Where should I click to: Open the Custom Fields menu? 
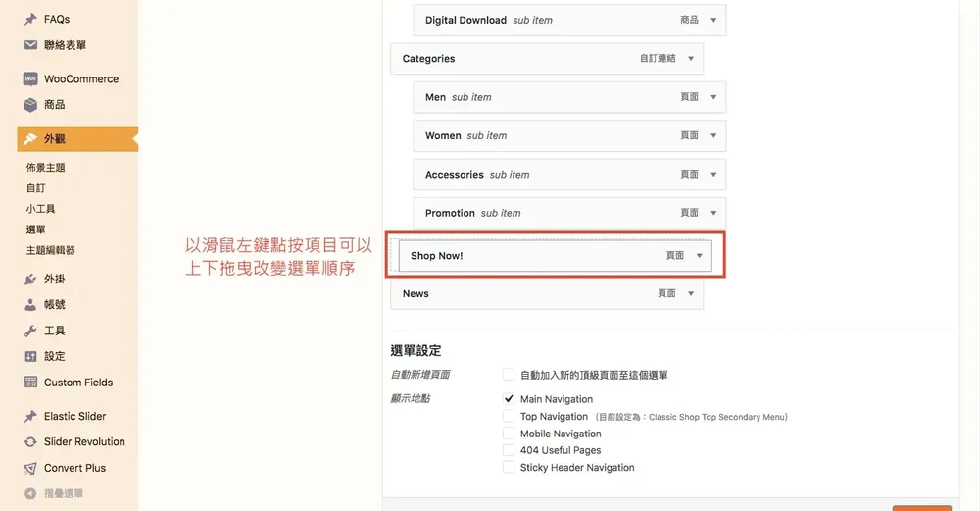coord(77,382)
